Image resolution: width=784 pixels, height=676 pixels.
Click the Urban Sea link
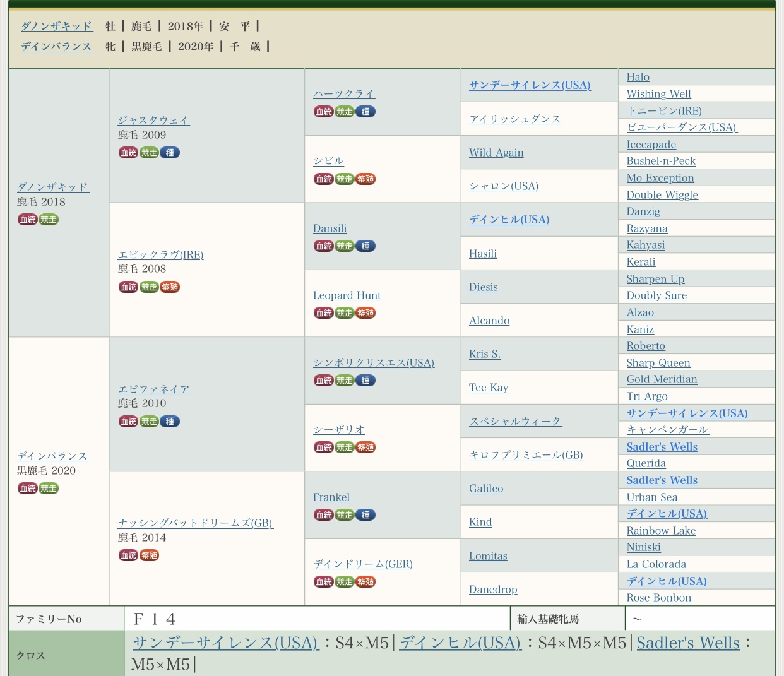tap(651, 497)
